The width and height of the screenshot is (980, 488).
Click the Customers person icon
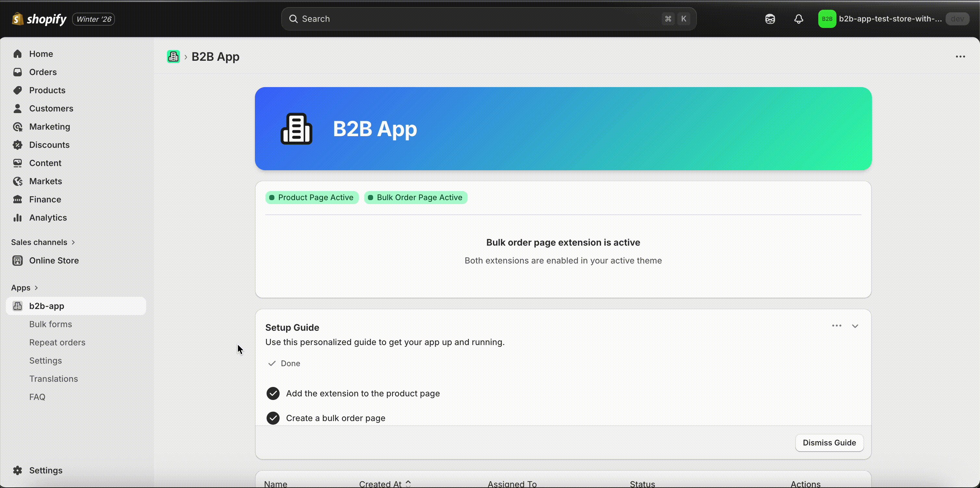pos(18,109)
